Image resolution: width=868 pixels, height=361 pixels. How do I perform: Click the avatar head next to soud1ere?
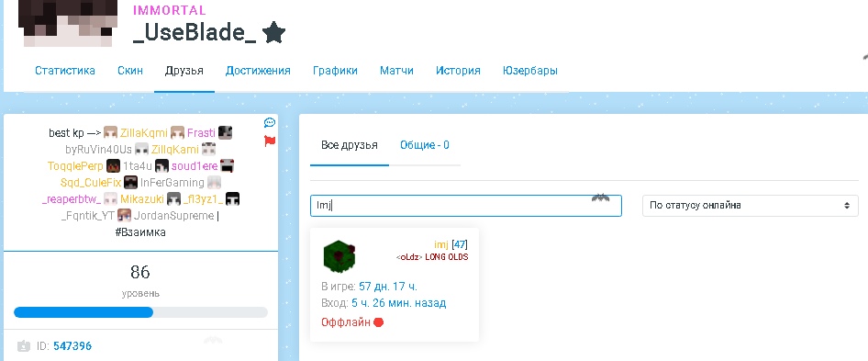coord(161,166)
